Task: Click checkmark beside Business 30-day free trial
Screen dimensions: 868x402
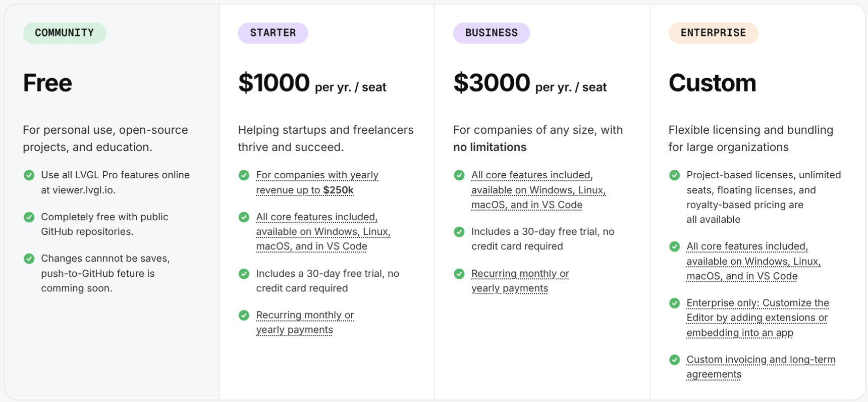Action: (459, 232)
